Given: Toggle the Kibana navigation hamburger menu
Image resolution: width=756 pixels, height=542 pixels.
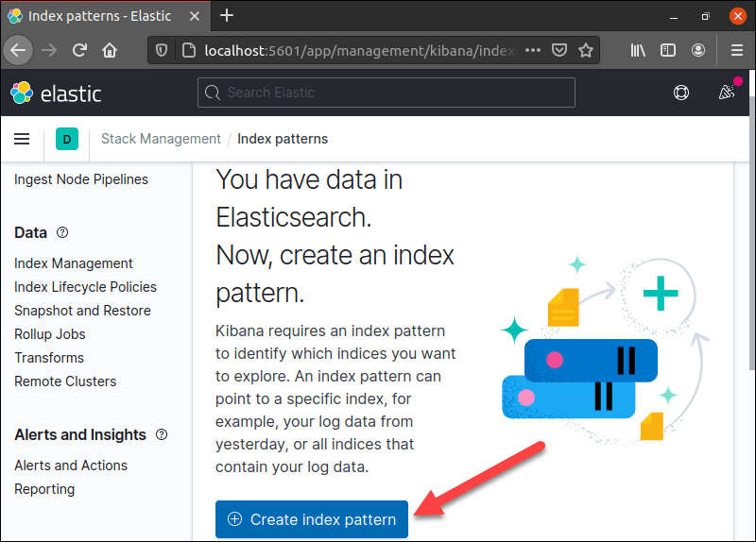Looking at the screenshot, I should tap(22, 139).
